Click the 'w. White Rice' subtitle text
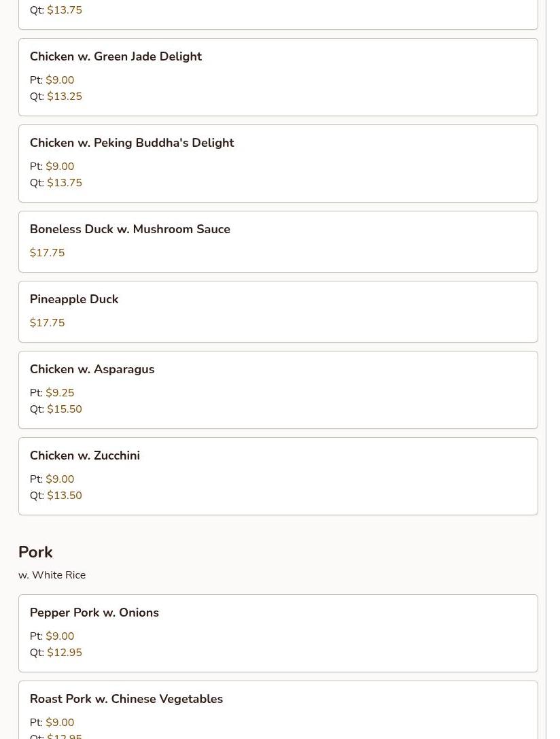Screen dimensions: 560x739 click(x=52, y=575)
